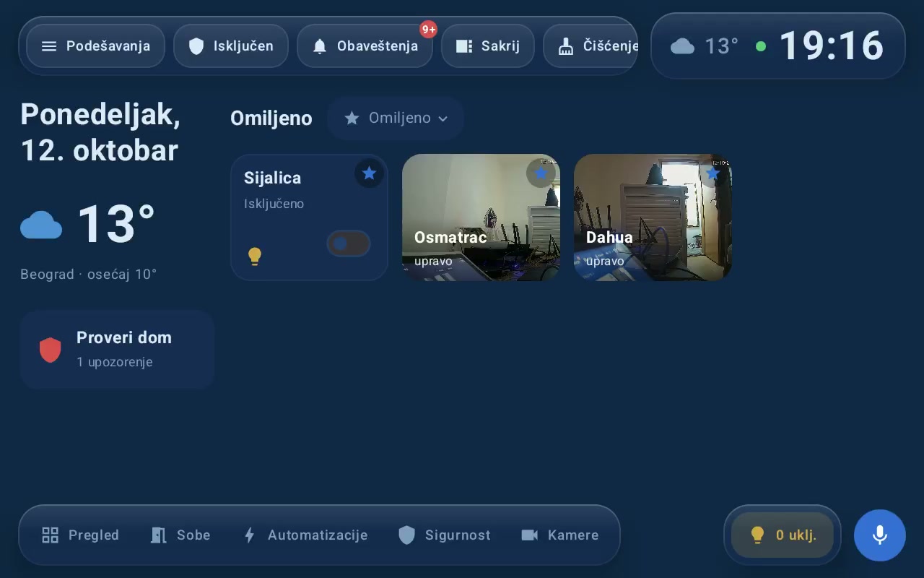
Task: Click the Sijalica card title
Action: pos(273,178)
